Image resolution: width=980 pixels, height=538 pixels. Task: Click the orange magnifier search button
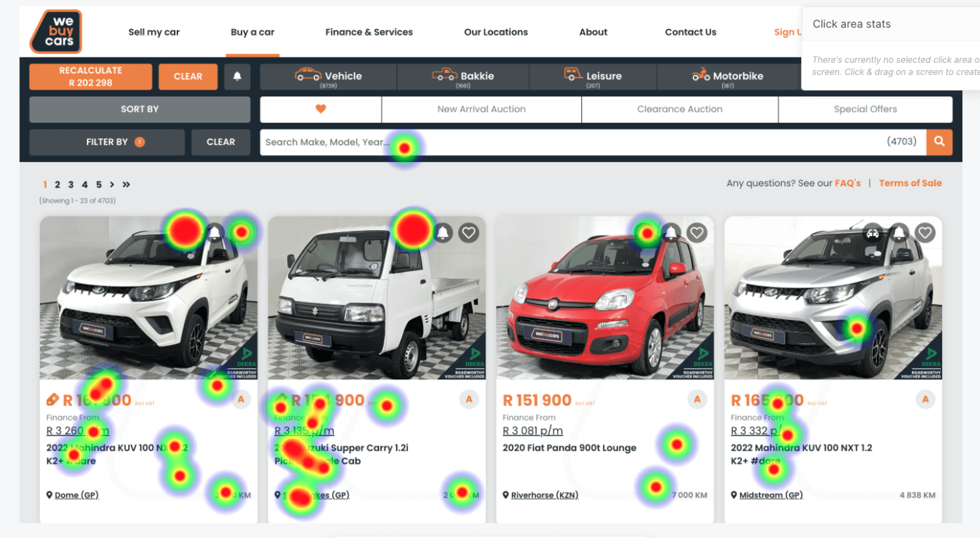click(939, 142)
